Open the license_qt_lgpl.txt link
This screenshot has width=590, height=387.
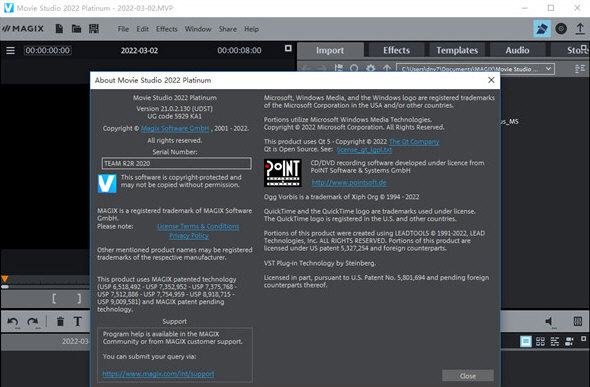point(364,150)
